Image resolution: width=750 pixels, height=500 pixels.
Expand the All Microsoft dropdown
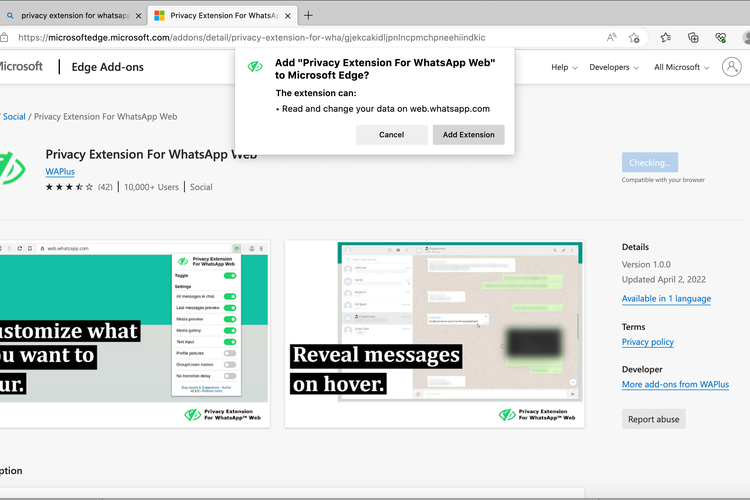coord(682,67)
